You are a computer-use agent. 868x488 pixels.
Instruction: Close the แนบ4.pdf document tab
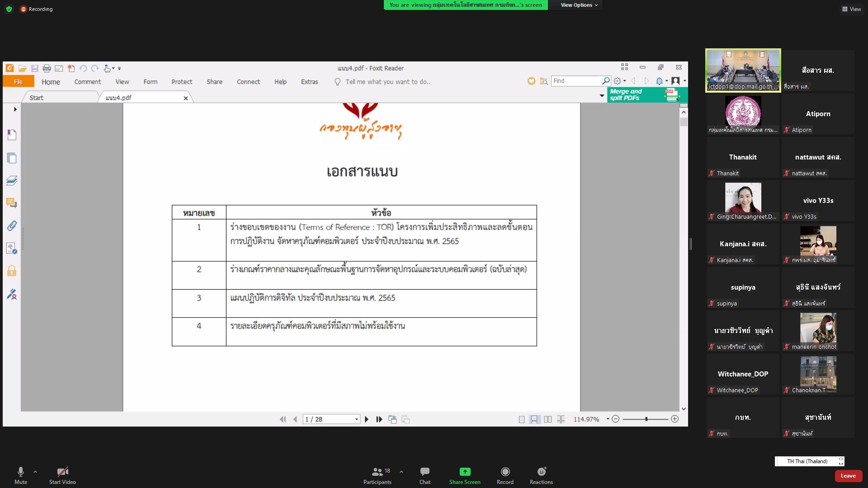[x=186, y=98]
